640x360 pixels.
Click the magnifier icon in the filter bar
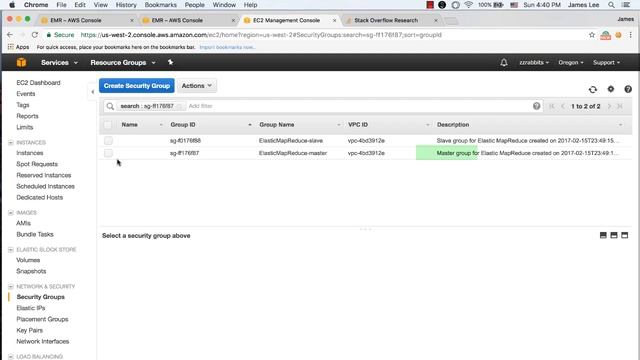(x=110, y=106)
